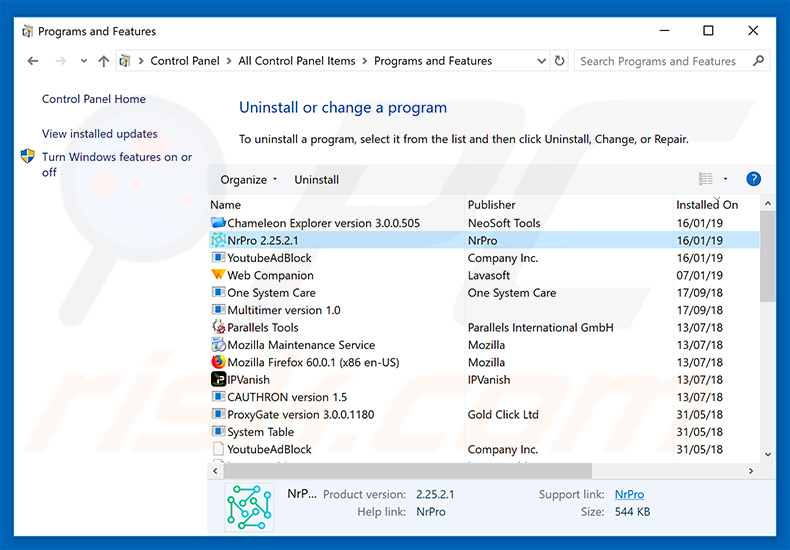Select the Web Companion icon
Screen dimensions: 790x550
(x=218, y=274)
